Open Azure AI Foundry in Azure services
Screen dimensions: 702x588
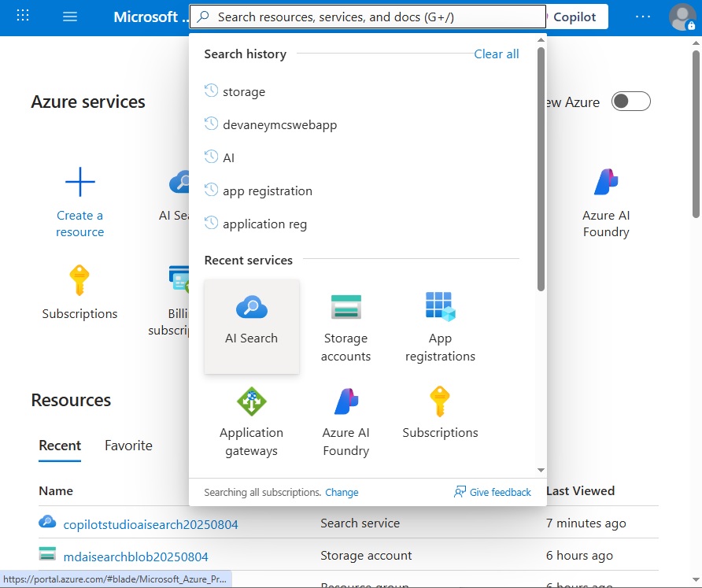(606, 203)
